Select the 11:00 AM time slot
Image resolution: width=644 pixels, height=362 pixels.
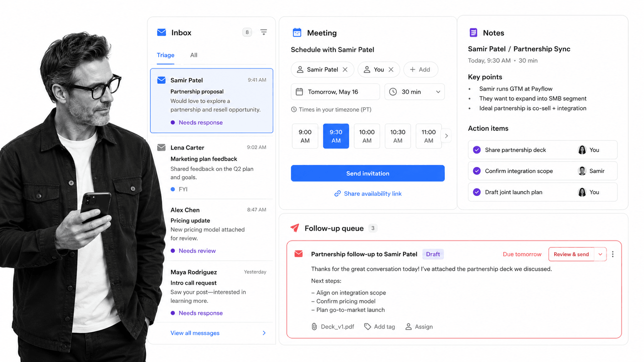tap(429, 136)
